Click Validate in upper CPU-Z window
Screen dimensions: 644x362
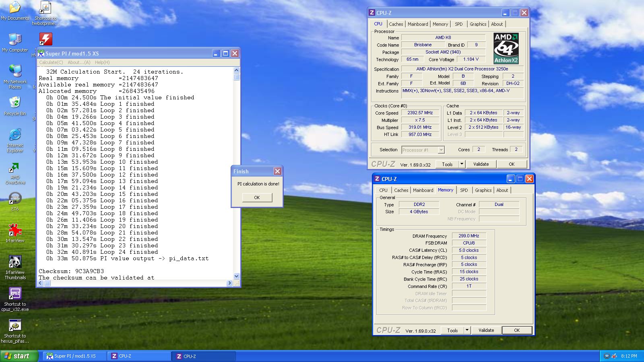[481, 164]
